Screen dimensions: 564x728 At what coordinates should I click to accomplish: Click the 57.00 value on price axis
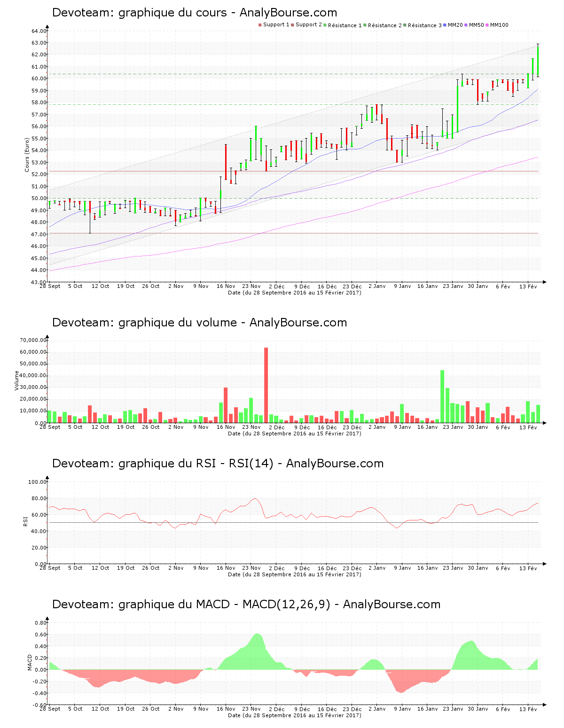(39, 115)
